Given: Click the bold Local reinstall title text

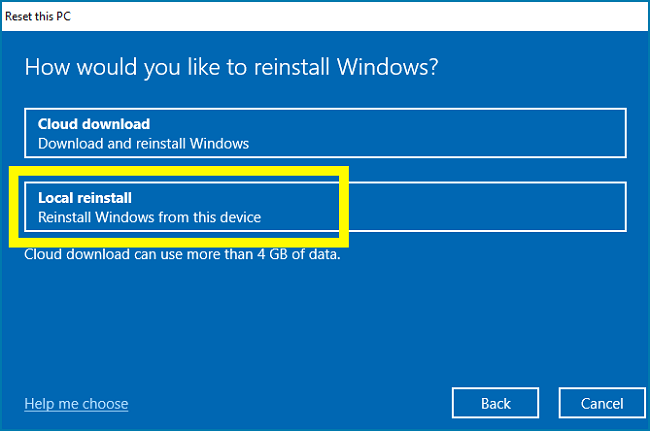Looking at the screenshot, I should (85, 198).
